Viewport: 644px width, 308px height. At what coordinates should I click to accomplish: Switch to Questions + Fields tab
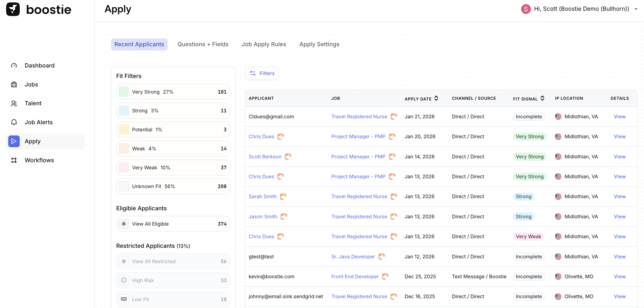pos(203,44)
